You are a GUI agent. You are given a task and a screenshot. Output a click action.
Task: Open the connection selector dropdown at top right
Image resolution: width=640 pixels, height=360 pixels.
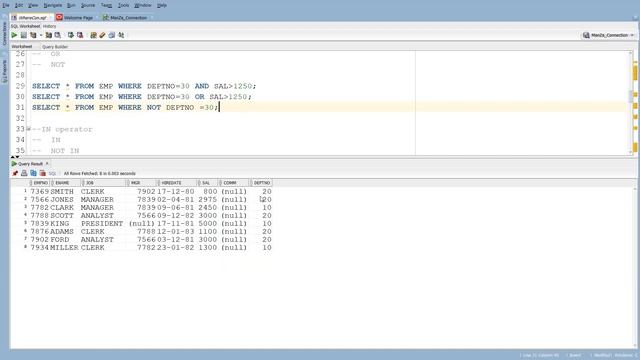pos(609,36)
